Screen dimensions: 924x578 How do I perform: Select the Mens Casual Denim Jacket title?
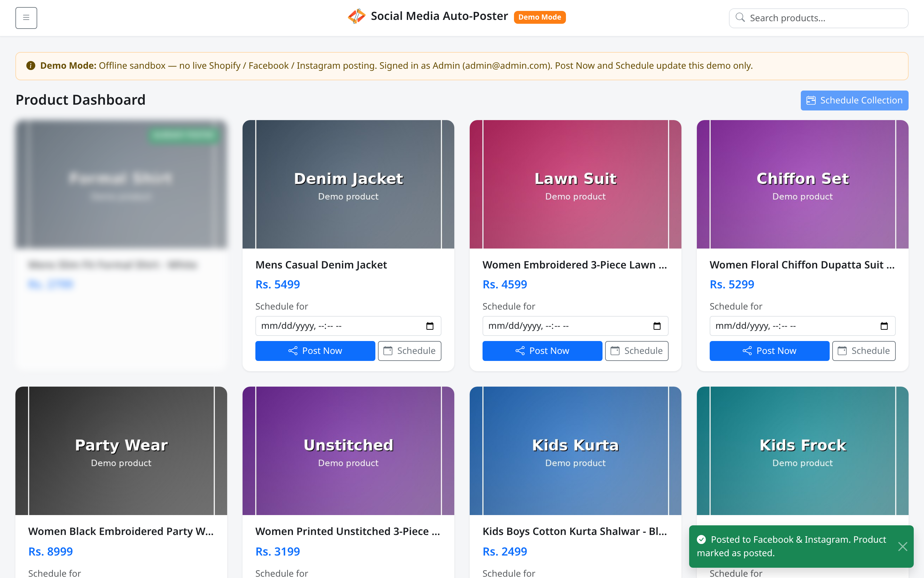coord(321,265)
